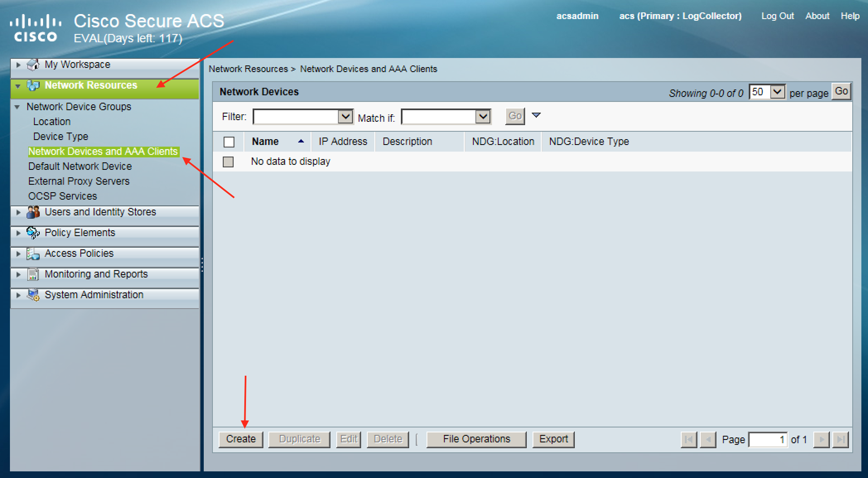Open Default Network Device menu item
Viewport: 868px width, 478px height.
tap(80, 166)
